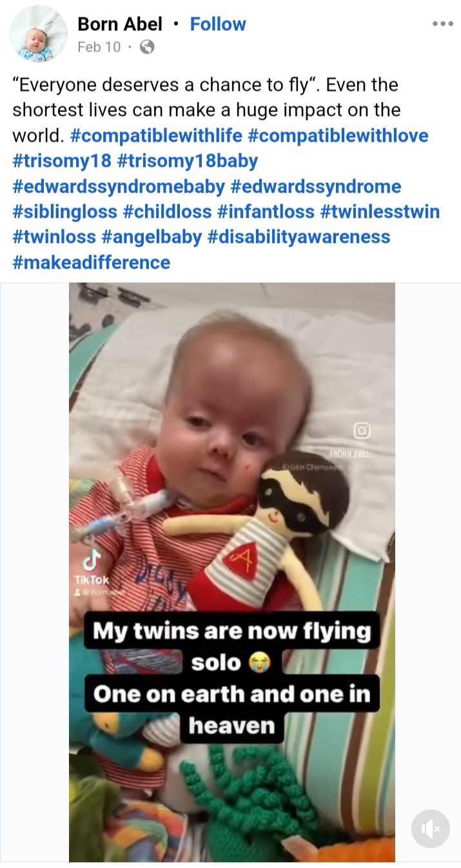Open the #compatiblewithlife hashtag

tap(155, 136)
